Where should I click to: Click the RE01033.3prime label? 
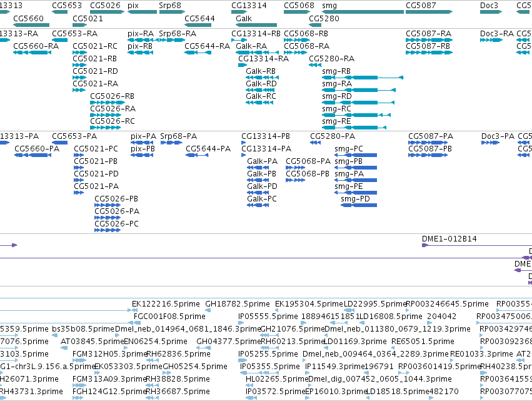tap(481, 354)
